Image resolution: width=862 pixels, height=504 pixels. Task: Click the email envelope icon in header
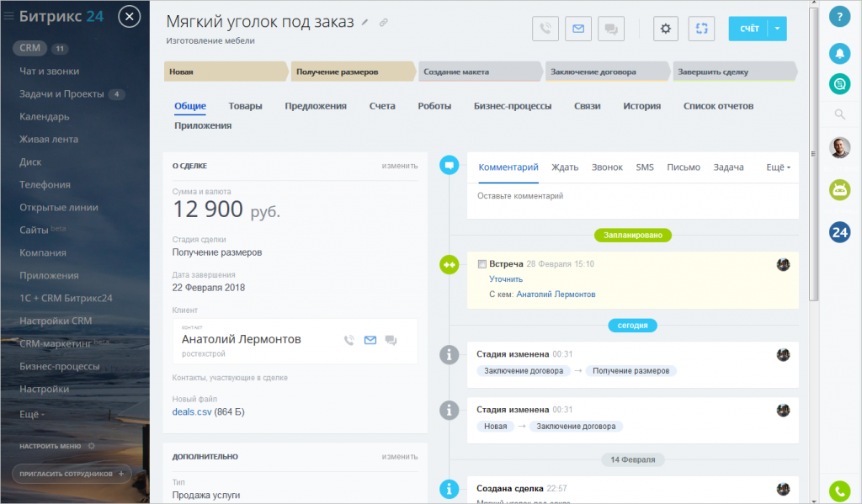click(577, 29)
